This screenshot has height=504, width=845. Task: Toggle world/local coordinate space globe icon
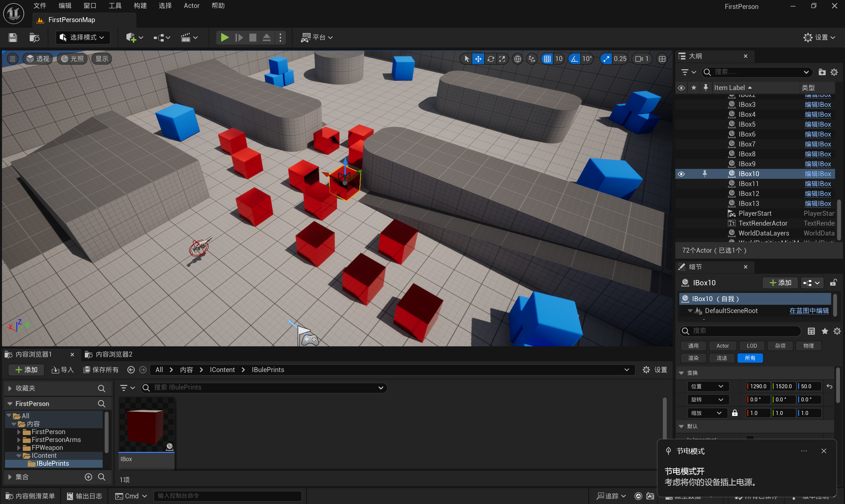[x=517, y=59]
